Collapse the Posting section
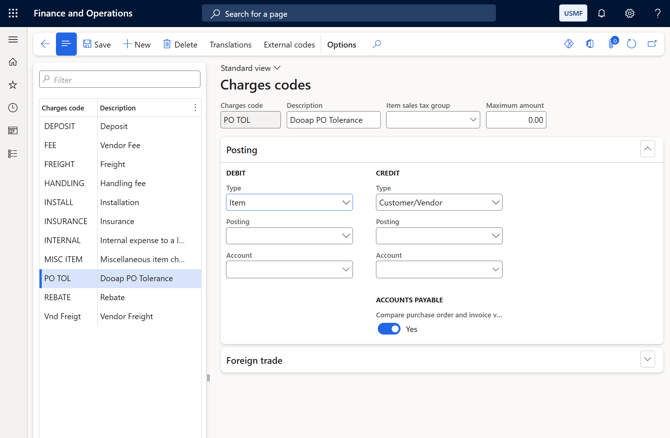Image resolution: width=670 pixels, height=438 pixels. pyautogui.click(x=647, y=149)
